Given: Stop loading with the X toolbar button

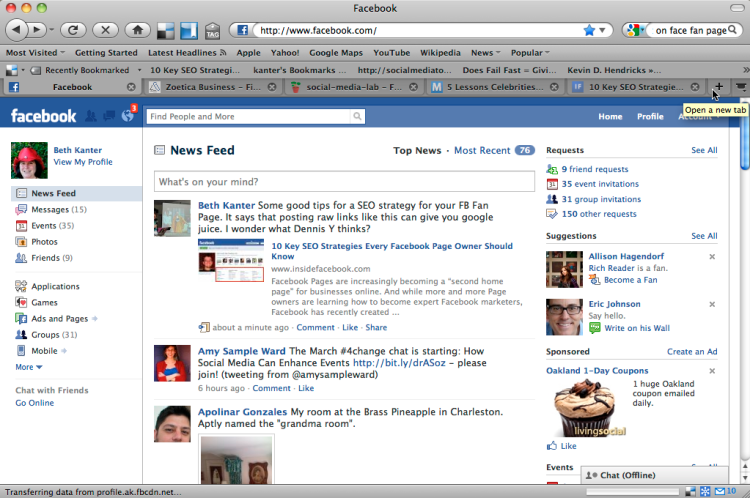Looking at the screenshot, I should pos(105,30).
